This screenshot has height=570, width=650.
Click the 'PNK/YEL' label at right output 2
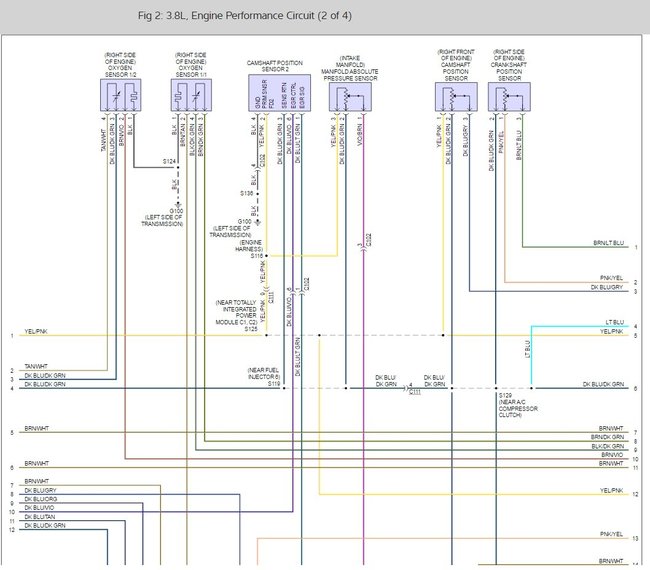[611, 278]
